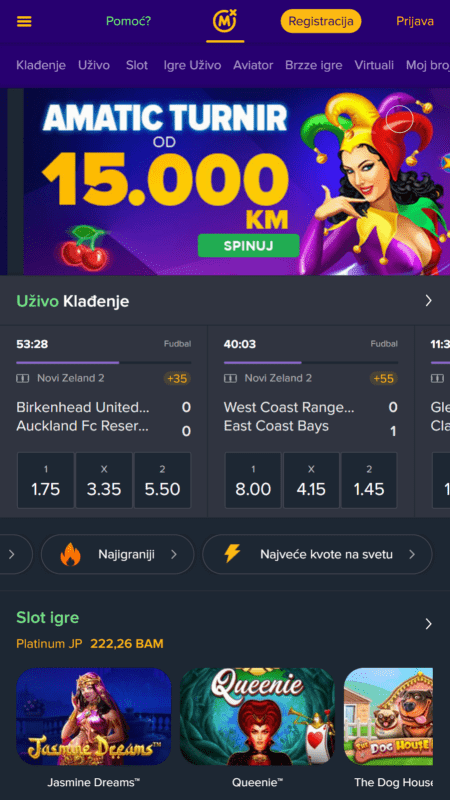
Task: Click the scoreboard icon beside West Coast's league
Action: (x=231, y=379)
